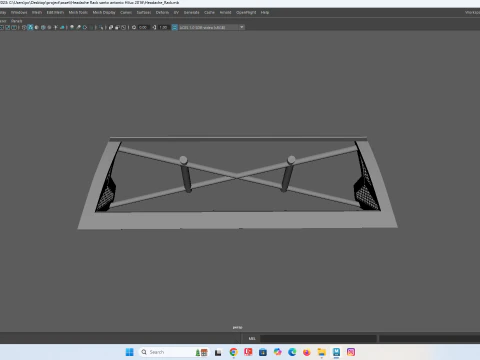This screenshot has width=480, height=360.
Task: Select the highlighted smooth shade all icon
Action: [x=30, y=27]
